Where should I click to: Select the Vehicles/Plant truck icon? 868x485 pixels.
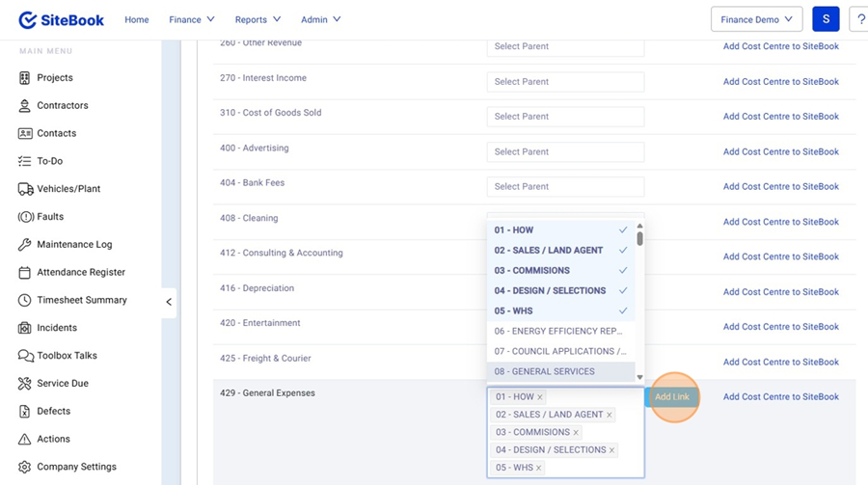pyautogui.click(x=25, y=189)
